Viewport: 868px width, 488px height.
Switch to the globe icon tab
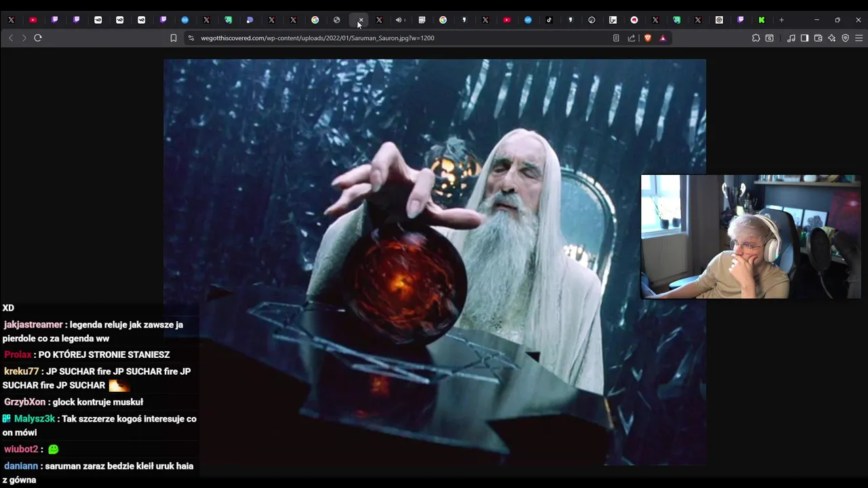tap(336, 20)
